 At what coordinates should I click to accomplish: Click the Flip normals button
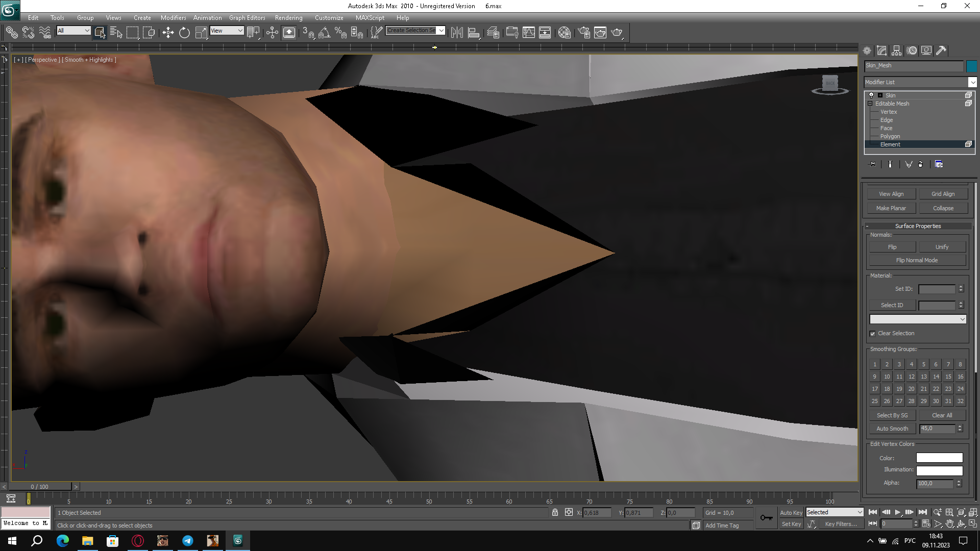[892, 247]
